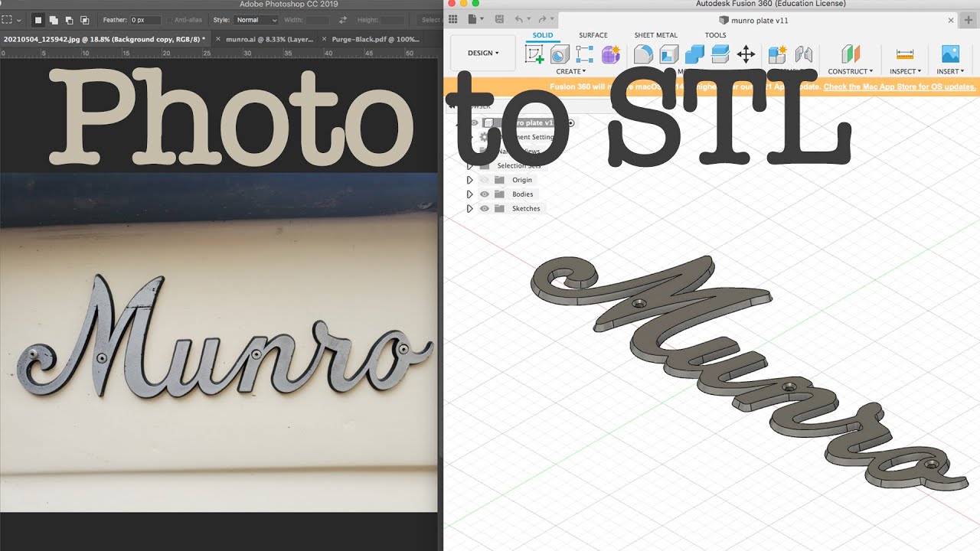980x551 pixels.
Task: Expand the Bodies folder in browser
Action: tap(470, 194)
